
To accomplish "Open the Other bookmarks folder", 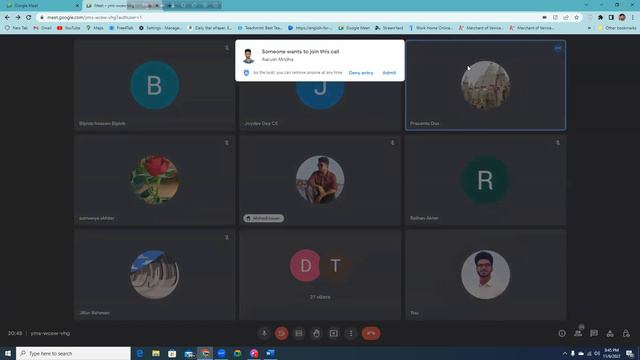I will [x=617, y=28].
